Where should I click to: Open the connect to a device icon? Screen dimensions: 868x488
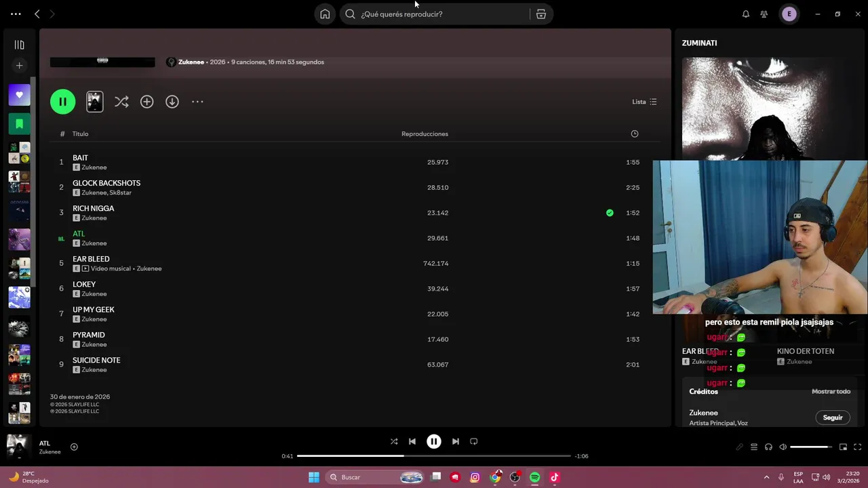[x=768, y=447]
